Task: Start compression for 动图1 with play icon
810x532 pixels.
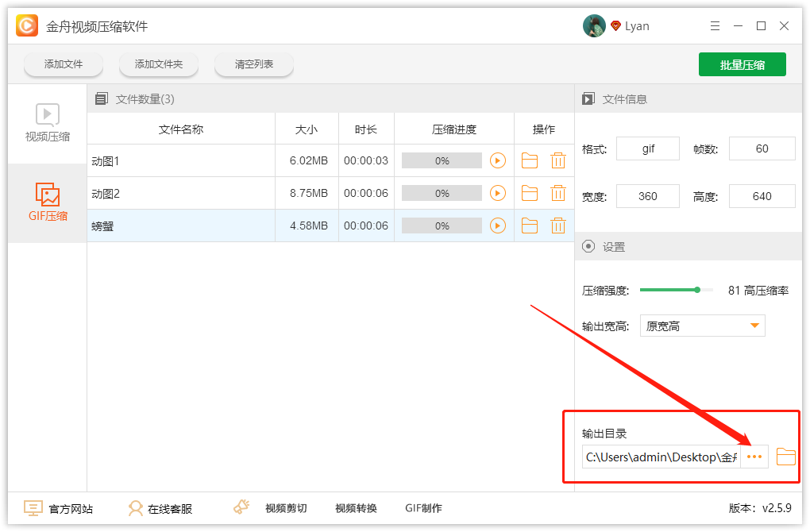Action: 498,161
